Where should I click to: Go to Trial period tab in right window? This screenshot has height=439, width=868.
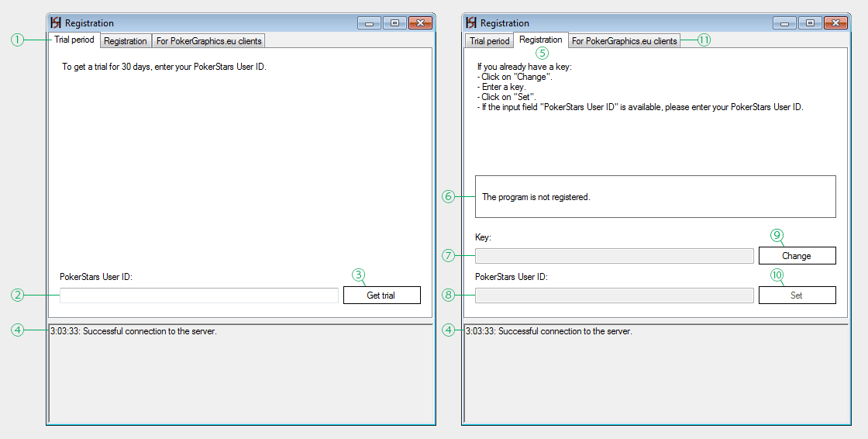tap(490, 41)
